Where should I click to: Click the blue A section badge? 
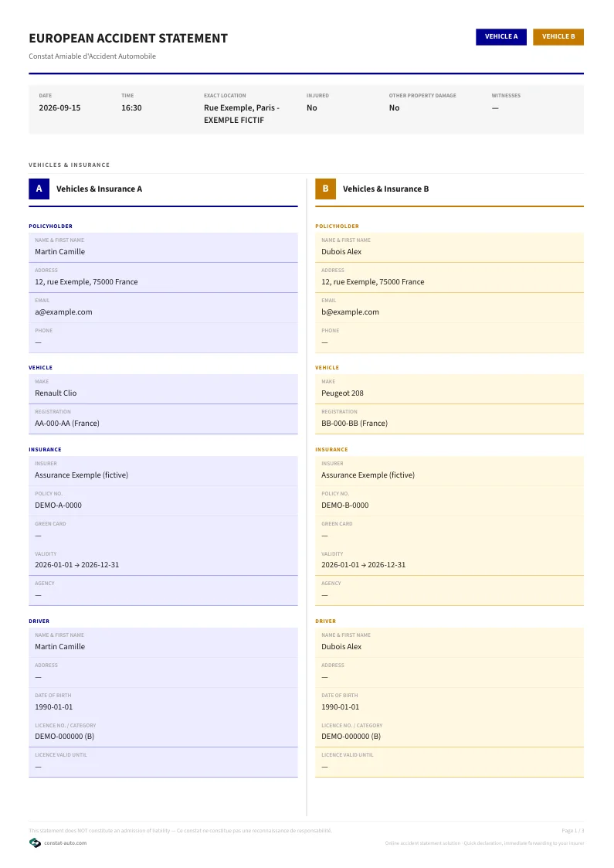click(x=39, y=189)
